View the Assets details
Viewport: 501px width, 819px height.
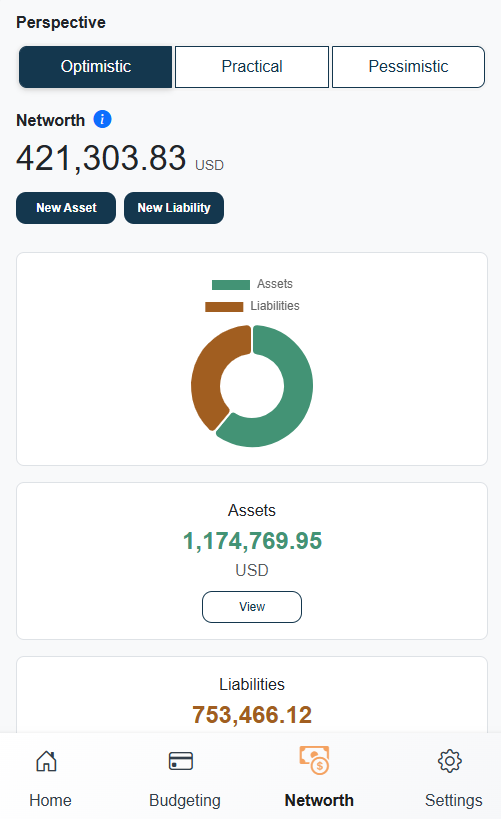tap(252, 607)
